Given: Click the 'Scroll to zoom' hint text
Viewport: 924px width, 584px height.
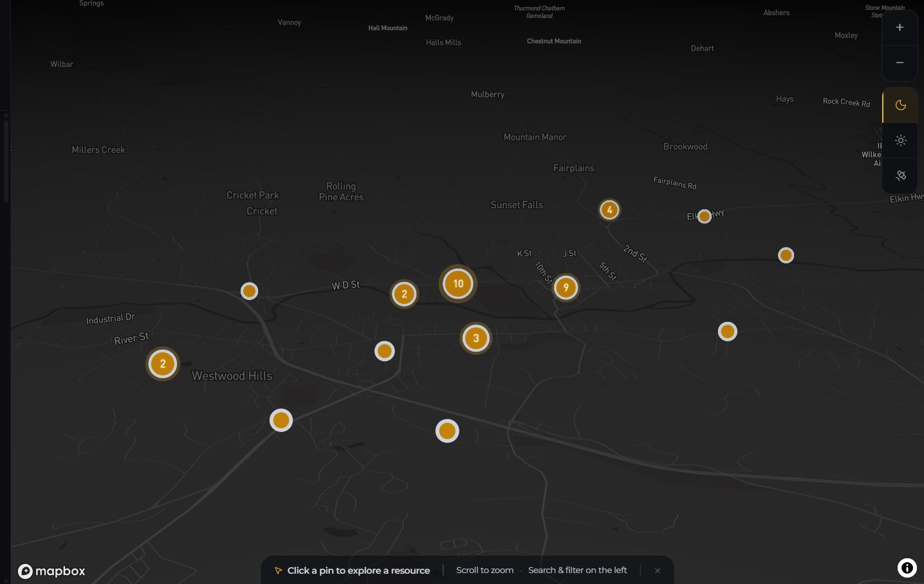Looking at the screenshot, I should (485, 570).
